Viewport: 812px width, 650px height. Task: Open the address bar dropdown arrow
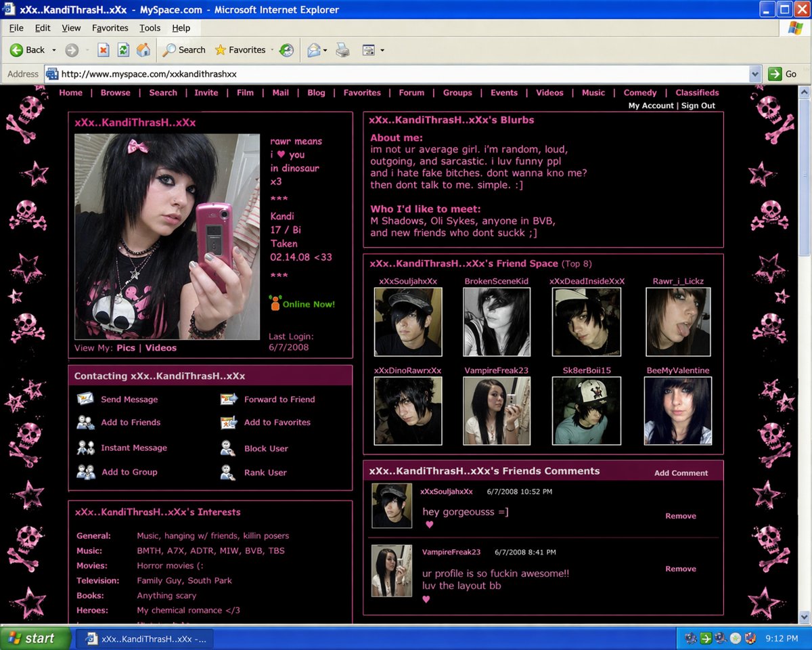[755, 74]
